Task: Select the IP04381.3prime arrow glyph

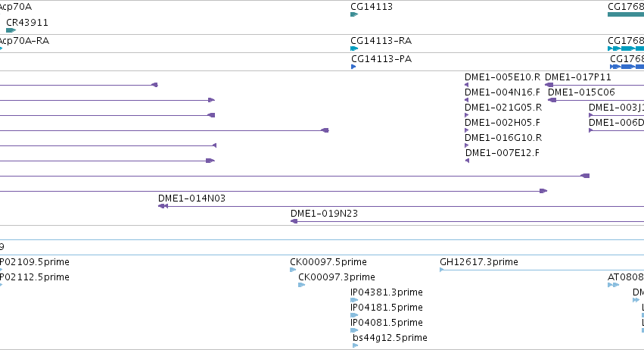Action: (x=354, y=300)
